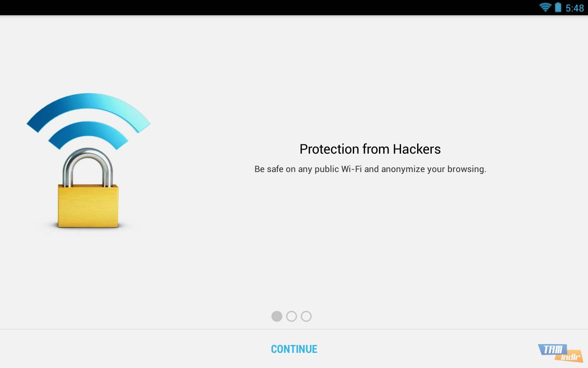Tap the battery indicator in status bar

pos(557,7)
